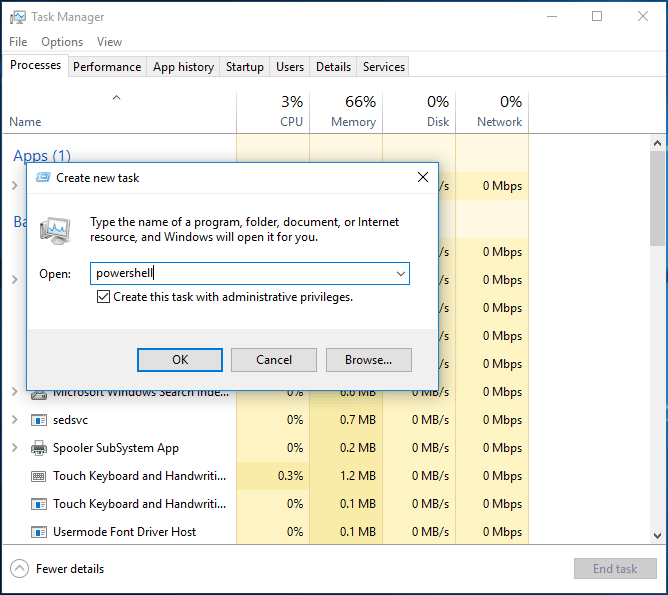Open the File menu
This screenshot has height=595, width=668.
(18, 42)
